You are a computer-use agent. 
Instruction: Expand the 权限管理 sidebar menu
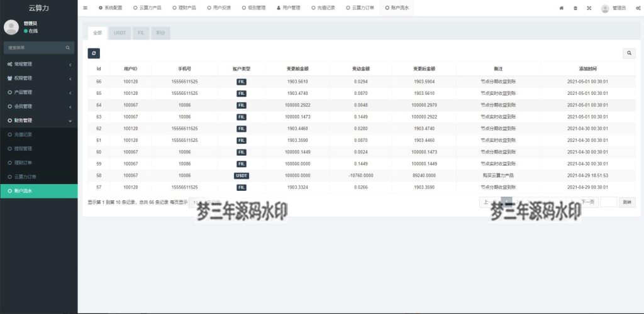click(x=38, y=78)
